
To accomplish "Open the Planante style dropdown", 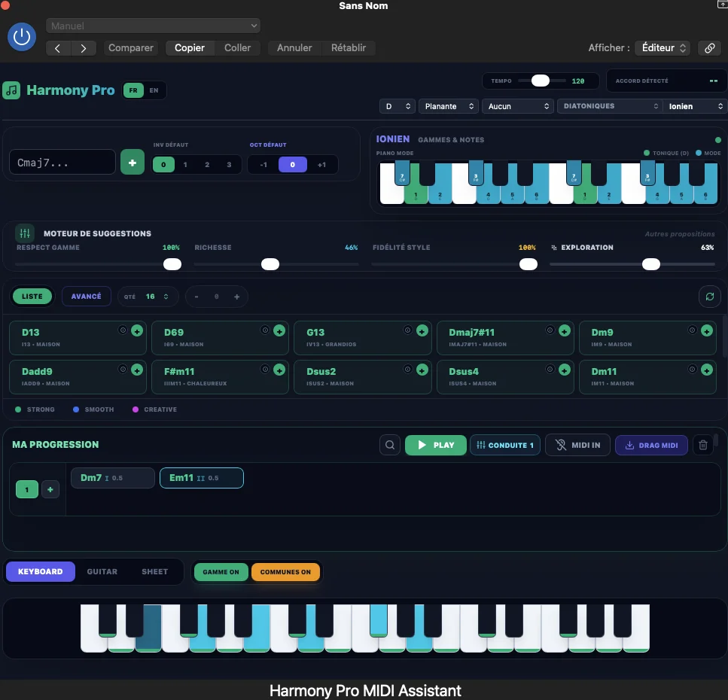I will [x=448, y=106].
